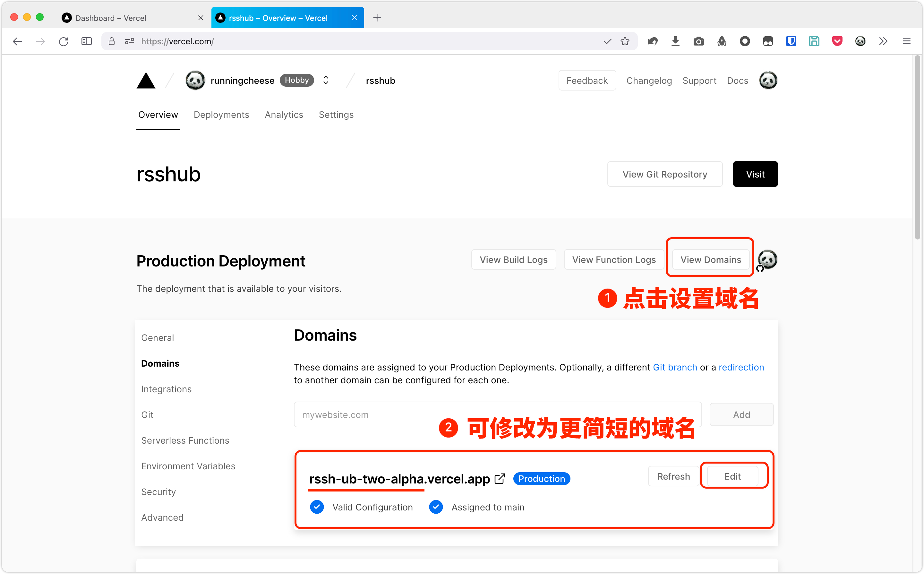Click the Pocket save icon in toolbar

tap(837, 41)
